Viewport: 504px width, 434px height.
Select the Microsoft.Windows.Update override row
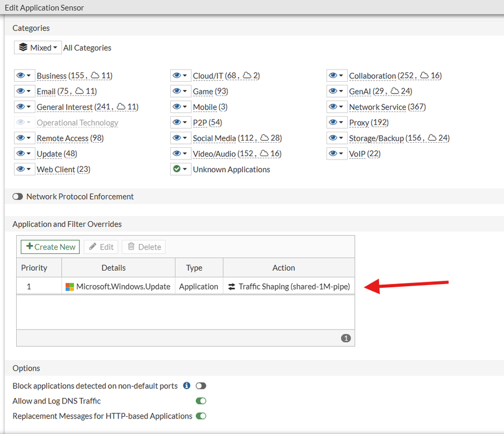click(x=185, y=286)
